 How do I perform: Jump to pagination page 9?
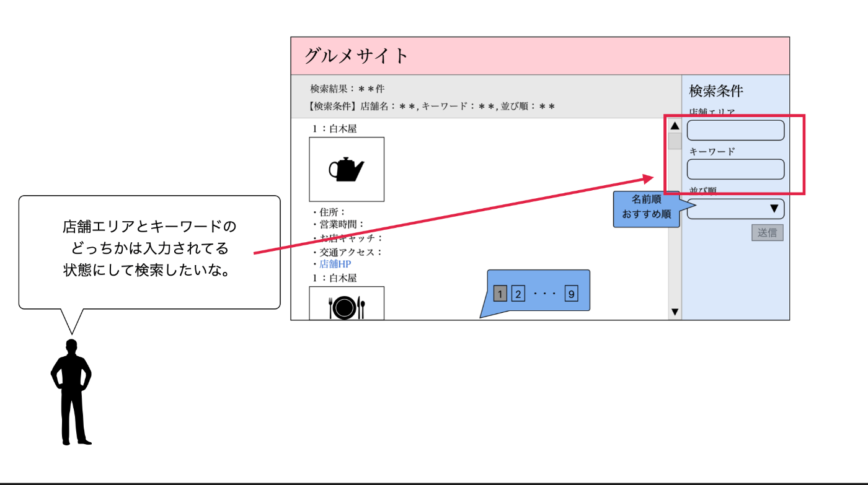coord(570,292)
